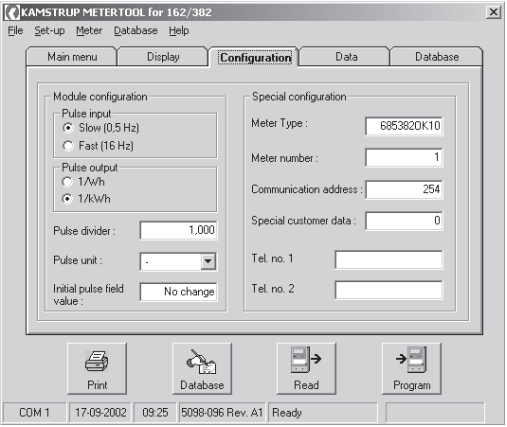Switch to the Display tab

point(163,57)
